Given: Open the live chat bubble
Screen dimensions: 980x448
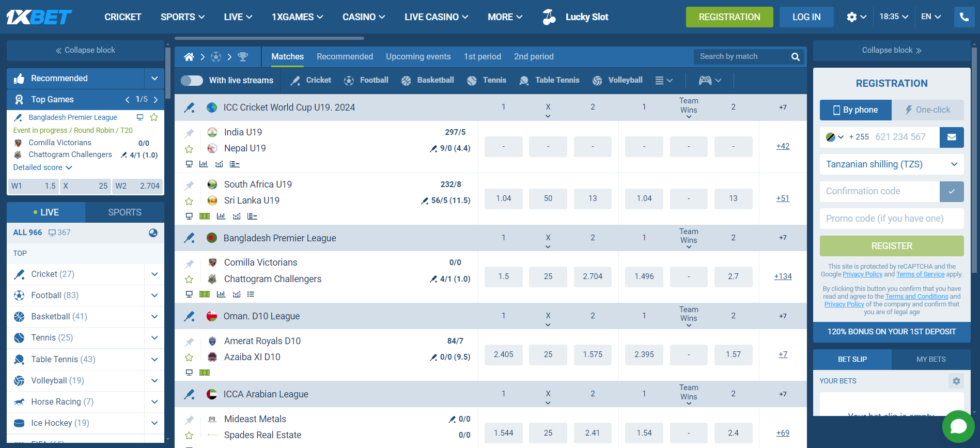Looking at the screenshot, I should [x=958, y=426].
